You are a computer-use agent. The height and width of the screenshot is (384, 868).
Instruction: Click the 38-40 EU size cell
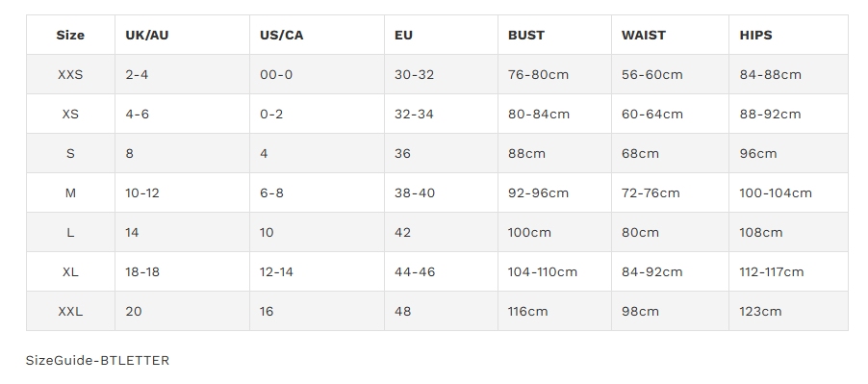[415, 193]
